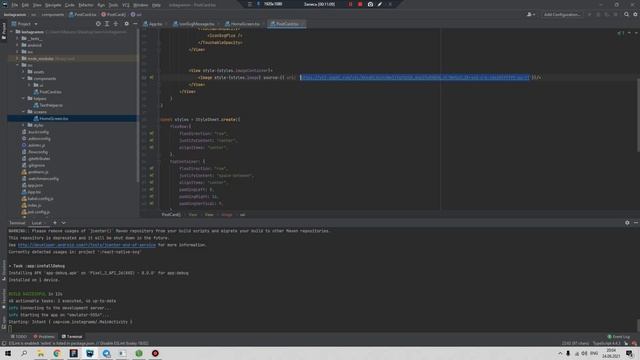Image resolution: width=640 pixels, height=360 pixels.
Task: Select the Local terminal tab
Action: pyautogui.click(x=37, y=223)
